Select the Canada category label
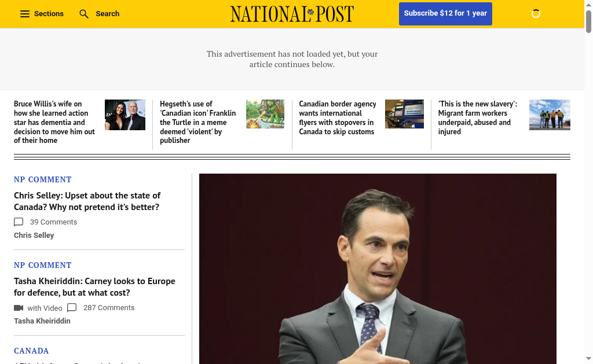The image size is (593, 364). tap(31, 351)
